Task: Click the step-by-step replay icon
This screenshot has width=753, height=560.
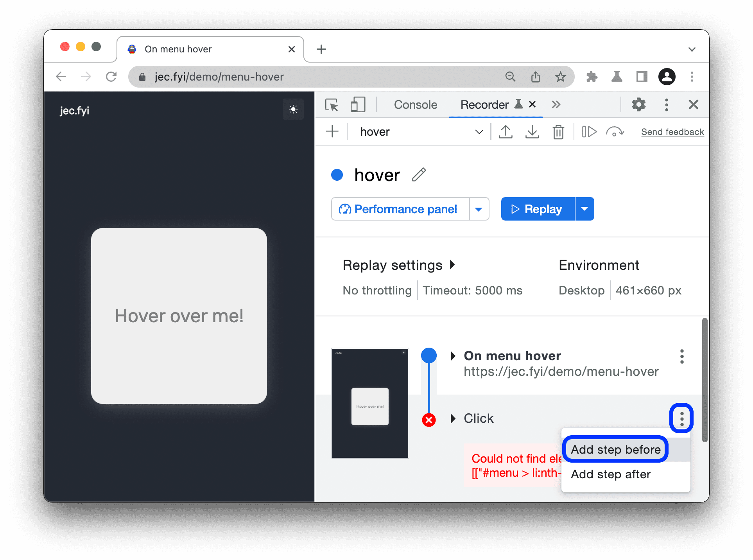Action: click(x=589, y=131)
